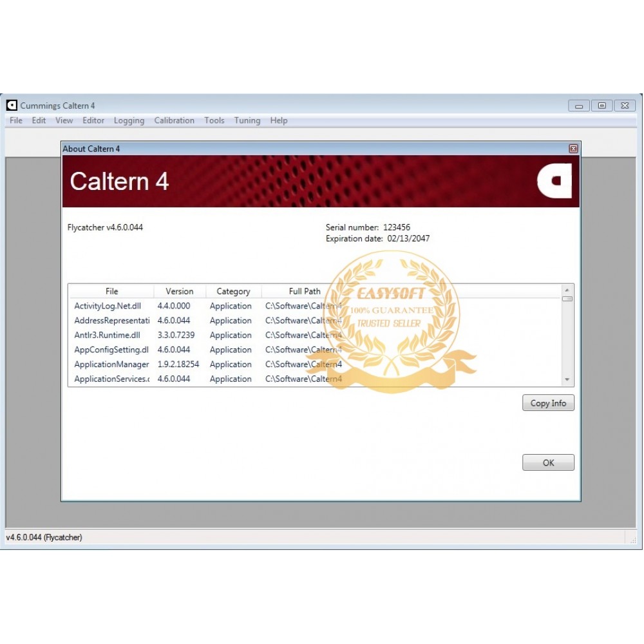644x644 pixels.
Task: Click the white logo in the red banner
Action: [x=554, y=181]
